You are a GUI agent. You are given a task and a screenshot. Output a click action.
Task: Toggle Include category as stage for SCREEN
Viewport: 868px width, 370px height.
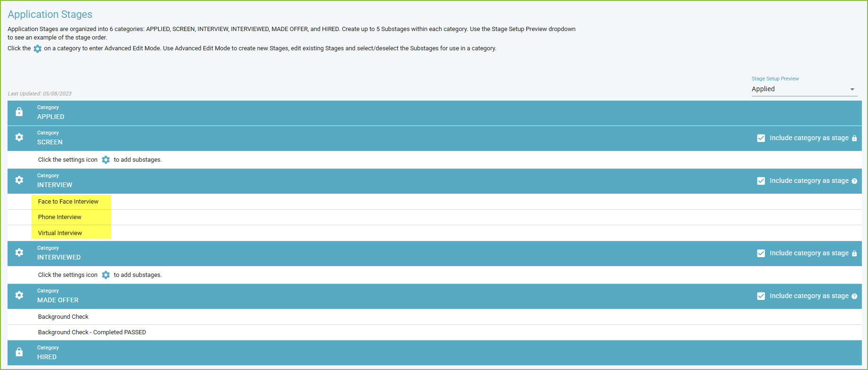(761, 138)
